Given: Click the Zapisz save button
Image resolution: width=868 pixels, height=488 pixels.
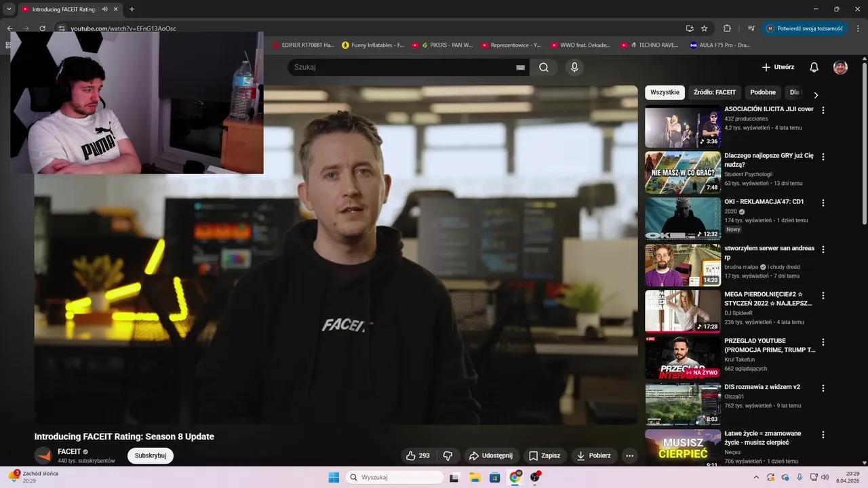Looking at the screenshot, I should pos(545,455).
